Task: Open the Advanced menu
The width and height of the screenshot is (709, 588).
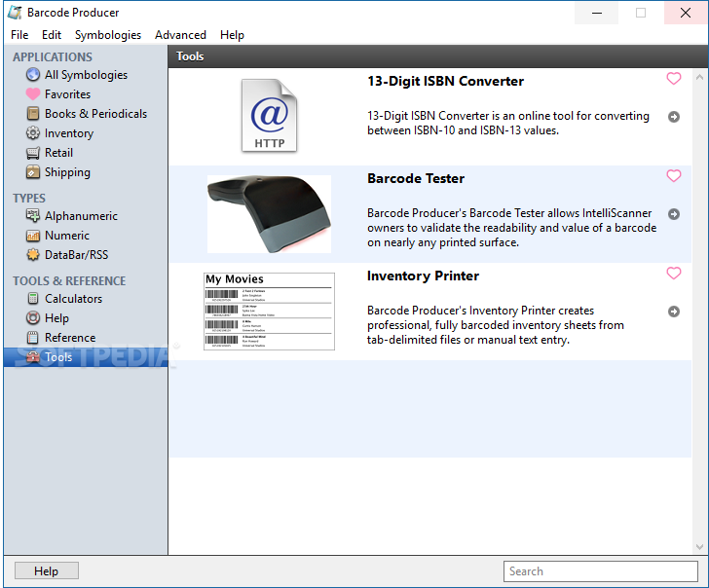Action: coord(180,35)
